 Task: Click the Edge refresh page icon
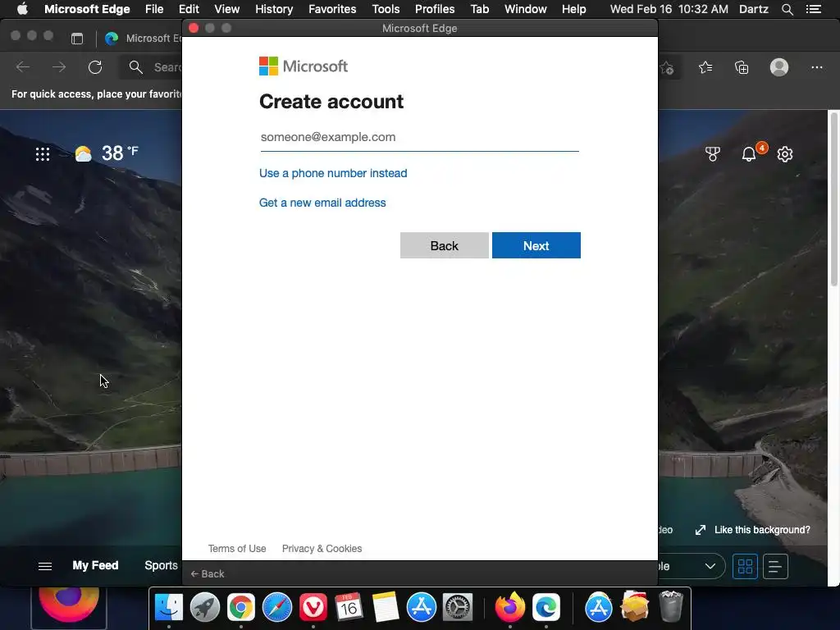click(x=95, y=67)
